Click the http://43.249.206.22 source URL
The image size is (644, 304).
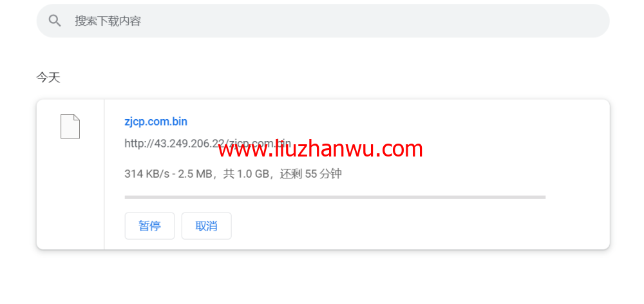(207, 144)
